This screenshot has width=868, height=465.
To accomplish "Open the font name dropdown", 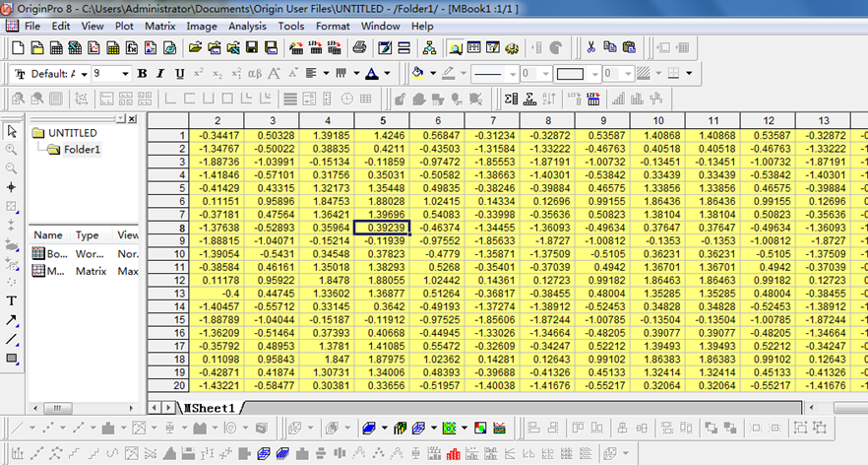I will (x=85, y=74).
